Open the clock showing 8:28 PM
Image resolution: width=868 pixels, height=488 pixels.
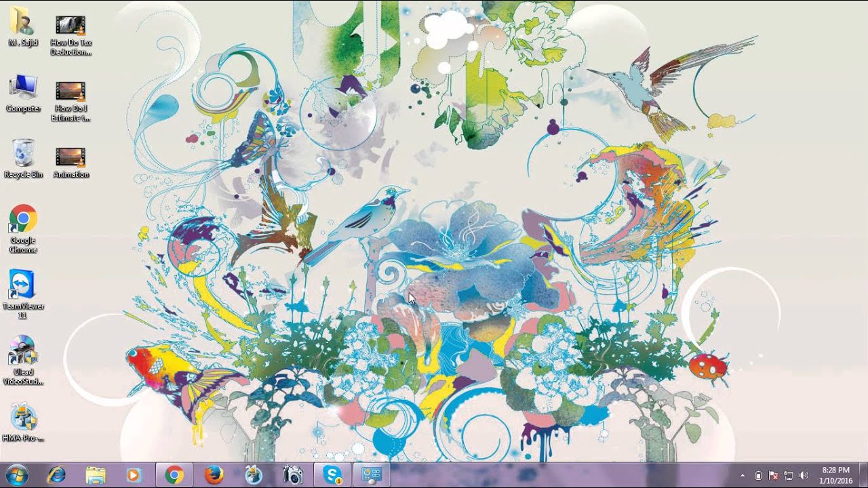click(835, 475)
